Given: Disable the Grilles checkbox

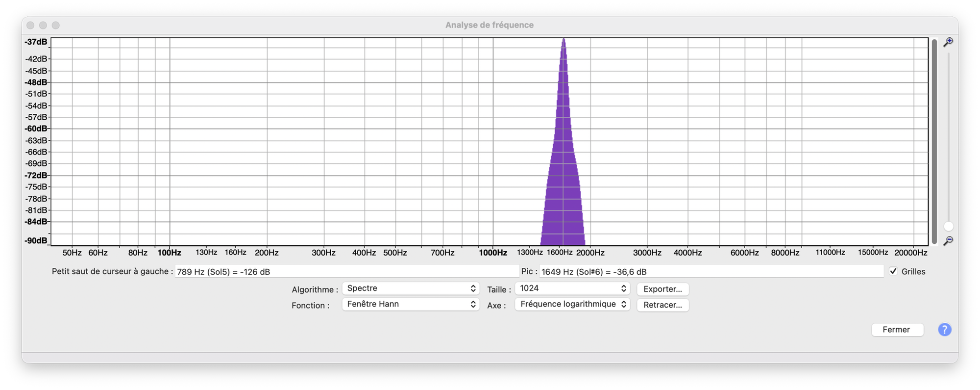Looking at the screenshot, I should coord(893,271).
